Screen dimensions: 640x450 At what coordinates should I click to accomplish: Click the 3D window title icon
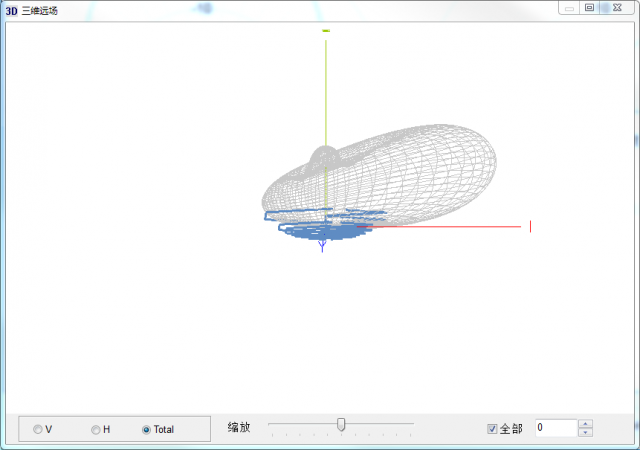click(11, 11)
